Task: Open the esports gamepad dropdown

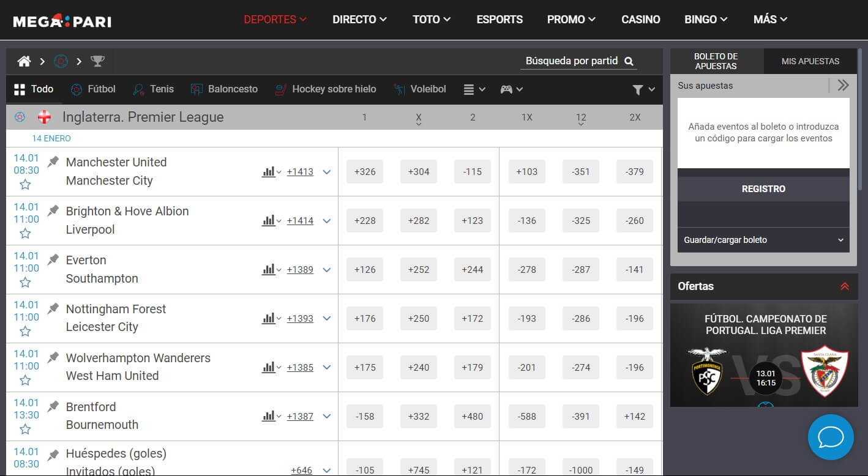Action: coord(512,89)
